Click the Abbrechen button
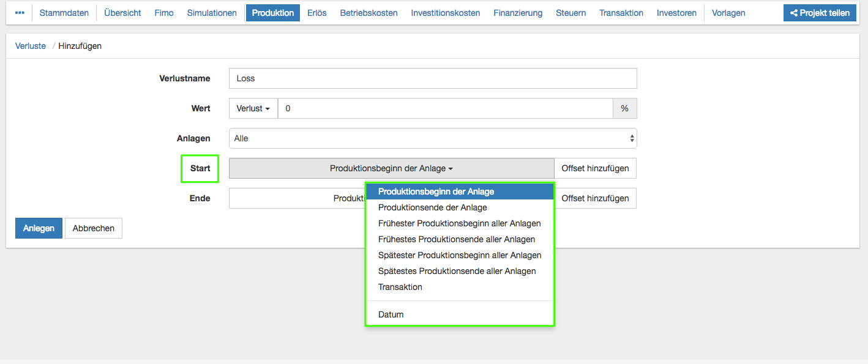The height and width of the screenshot is (364, 868). point(94,228)
